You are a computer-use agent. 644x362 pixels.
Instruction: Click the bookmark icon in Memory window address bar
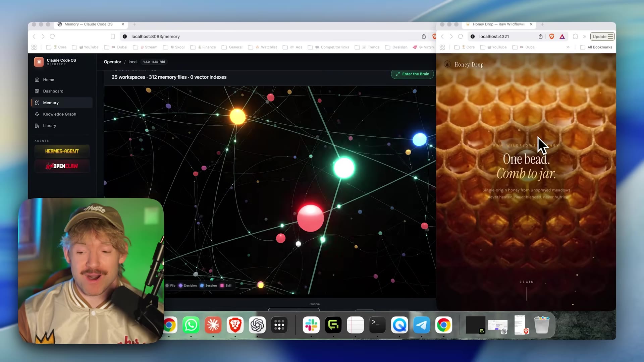pyautogui.click(x=113, y=37)
